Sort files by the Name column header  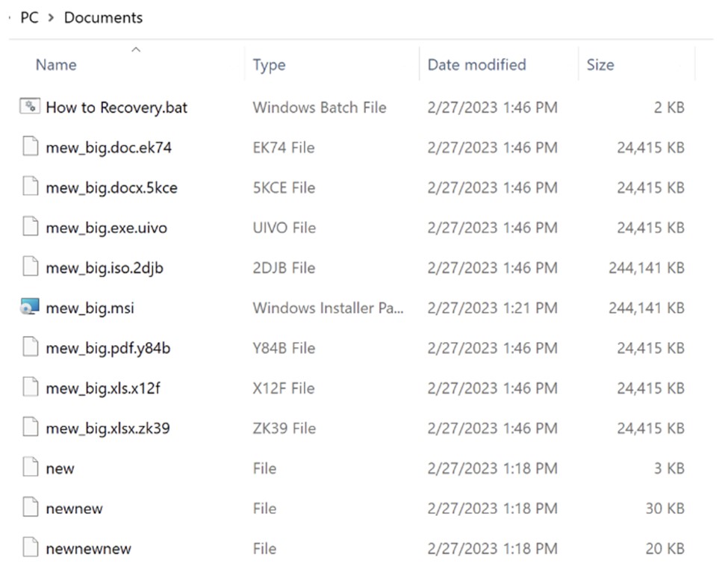[x=56, y=64]
